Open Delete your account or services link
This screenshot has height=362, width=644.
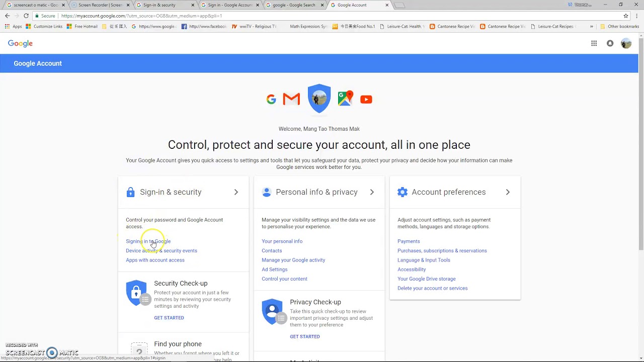coord(433,289)
